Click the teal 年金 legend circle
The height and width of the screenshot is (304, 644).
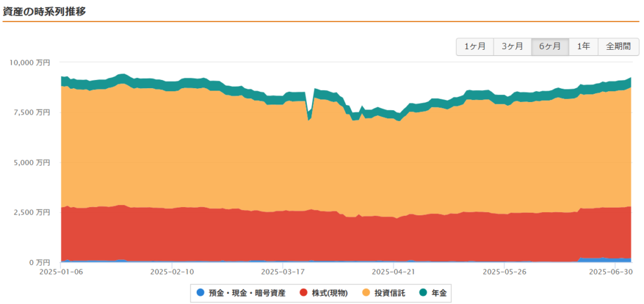click(x=423, y=293)
